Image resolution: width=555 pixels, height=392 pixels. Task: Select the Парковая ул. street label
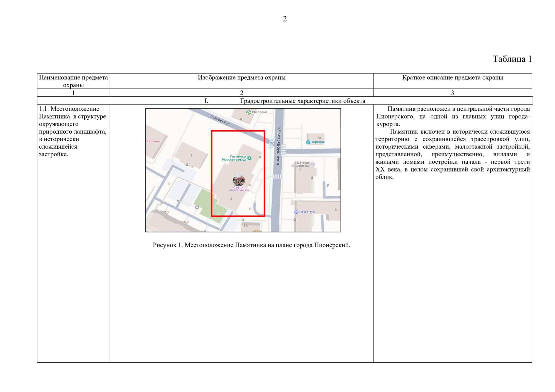tap(220, 120)
